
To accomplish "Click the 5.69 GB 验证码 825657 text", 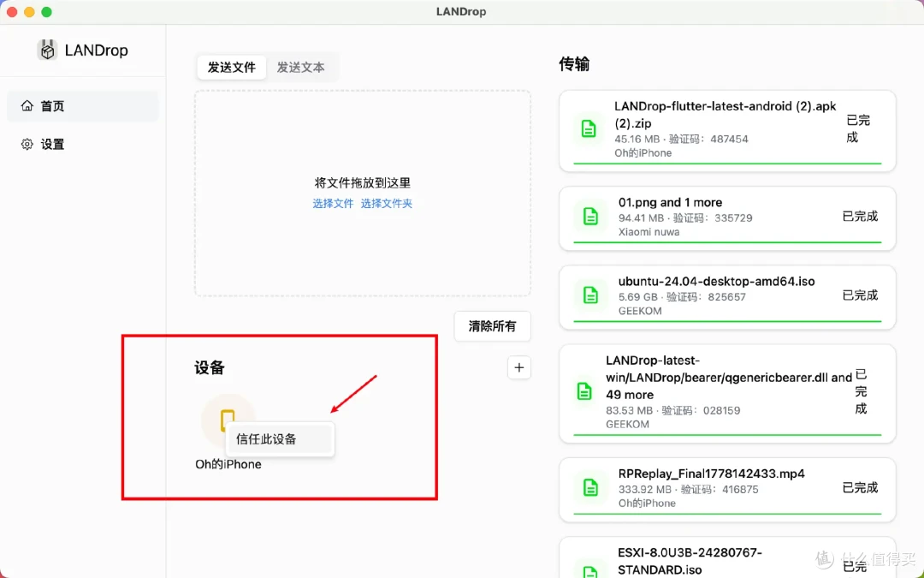I will point(682,296).
